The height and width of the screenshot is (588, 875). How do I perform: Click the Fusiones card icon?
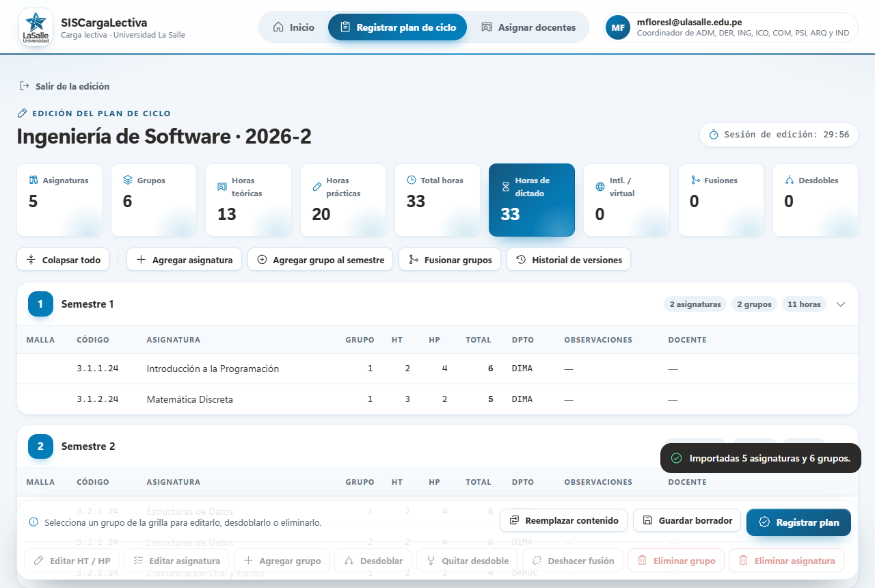[x=695, y=180]
